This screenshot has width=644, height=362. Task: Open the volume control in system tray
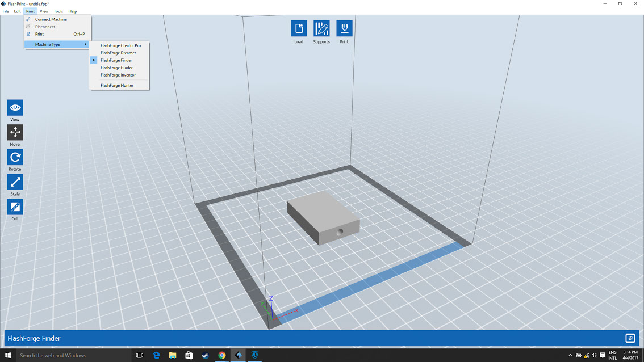coord(594,355)
